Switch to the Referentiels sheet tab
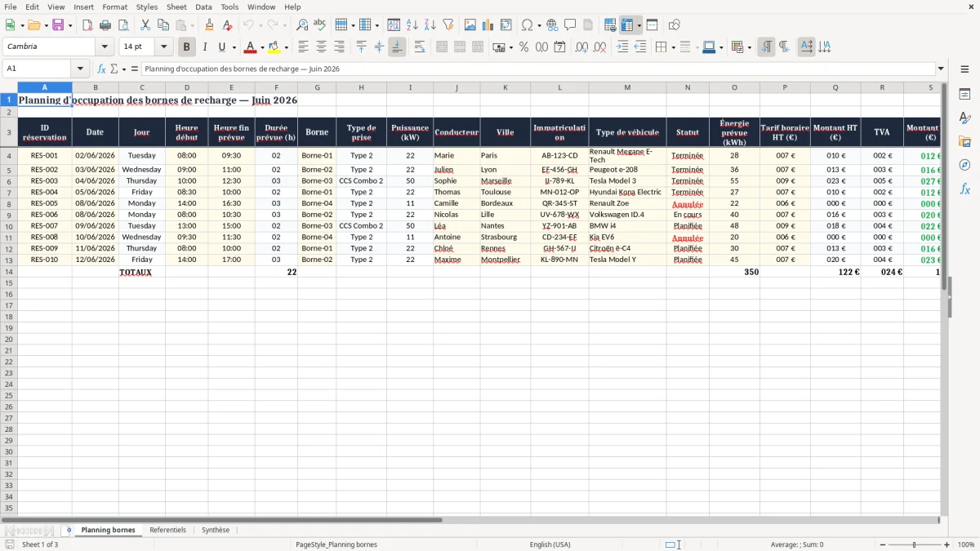This screenshot has width=980, height=551. [x=167, y=530]
